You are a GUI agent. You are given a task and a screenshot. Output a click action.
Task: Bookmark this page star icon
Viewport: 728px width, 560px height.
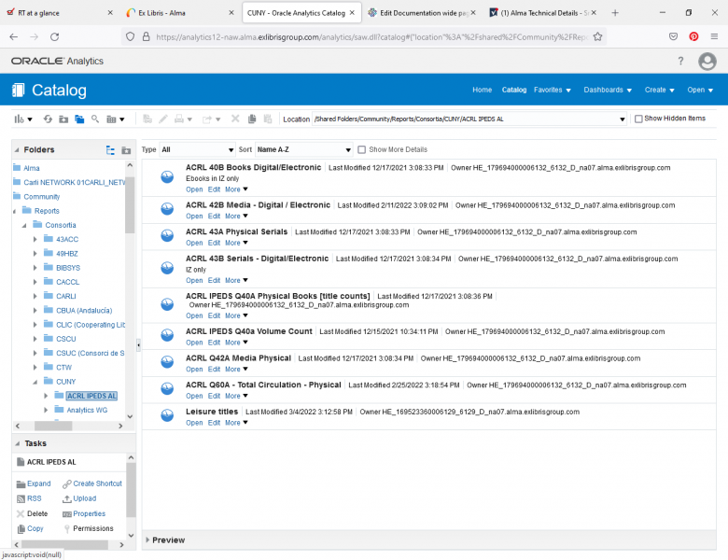coord(597,36)
